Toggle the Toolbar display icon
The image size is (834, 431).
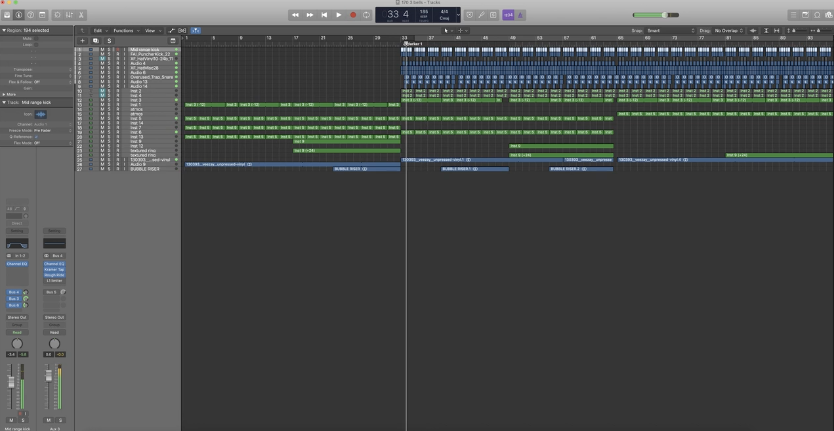[x=42, y=15]
